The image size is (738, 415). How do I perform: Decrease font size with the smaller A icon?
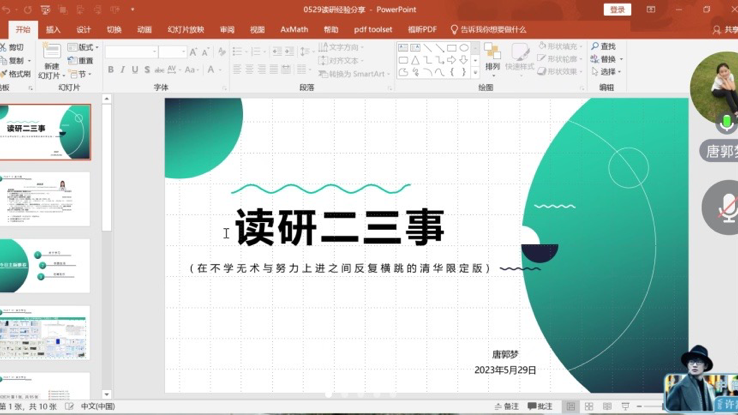(205, 52)
